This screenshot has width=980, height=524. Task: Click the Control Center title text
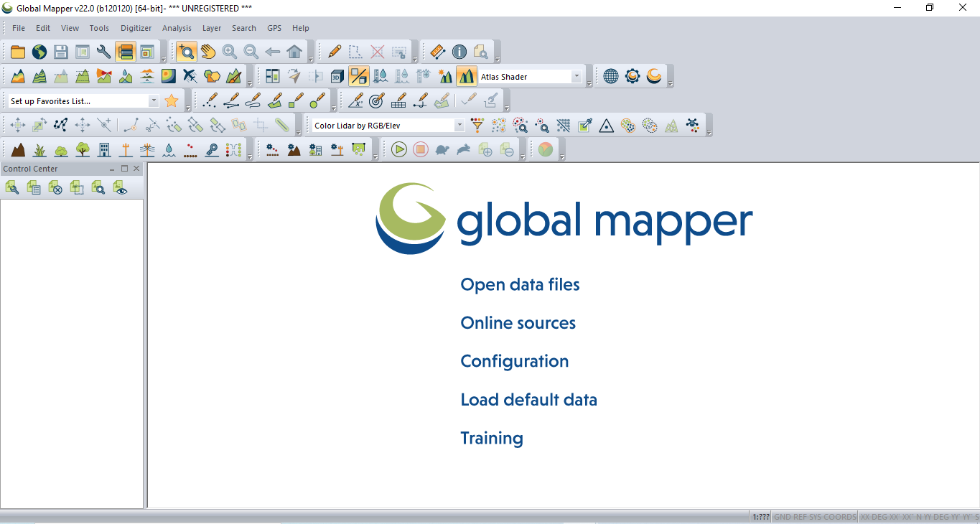tap(30, 169)
